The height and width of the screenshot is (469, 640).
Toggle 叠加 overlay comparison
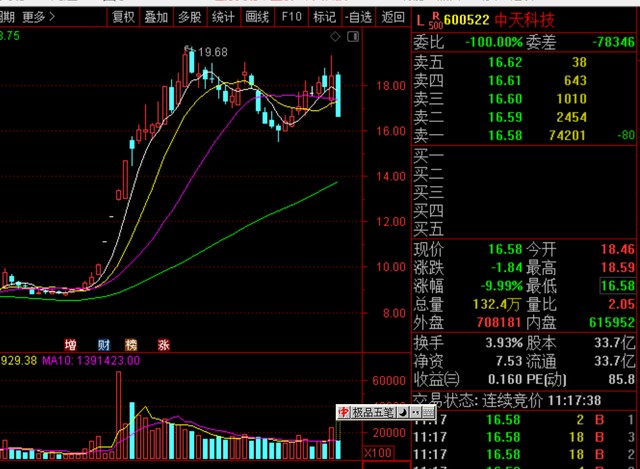point(156,16)
